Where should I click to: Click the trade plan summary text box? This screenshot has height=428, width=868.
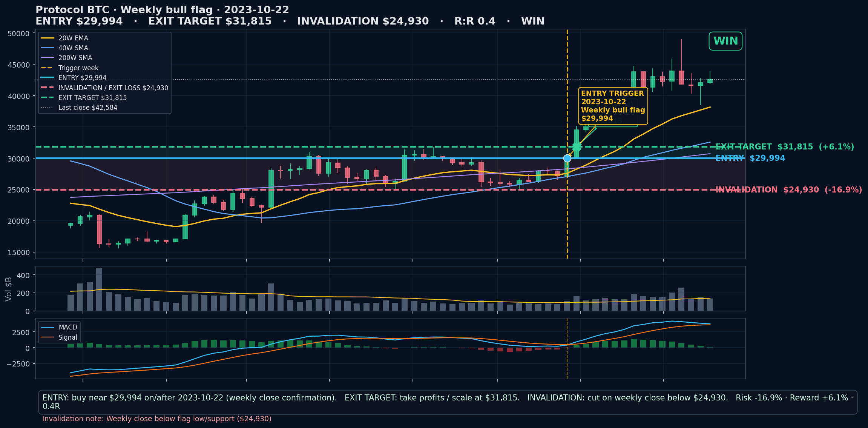[x=448, y=402]
